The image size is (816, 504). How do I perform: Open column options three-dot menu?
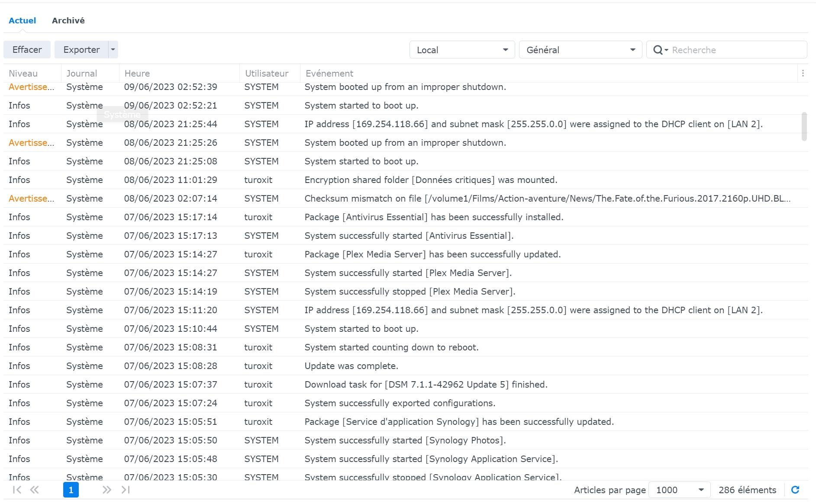tap(803, 74)
